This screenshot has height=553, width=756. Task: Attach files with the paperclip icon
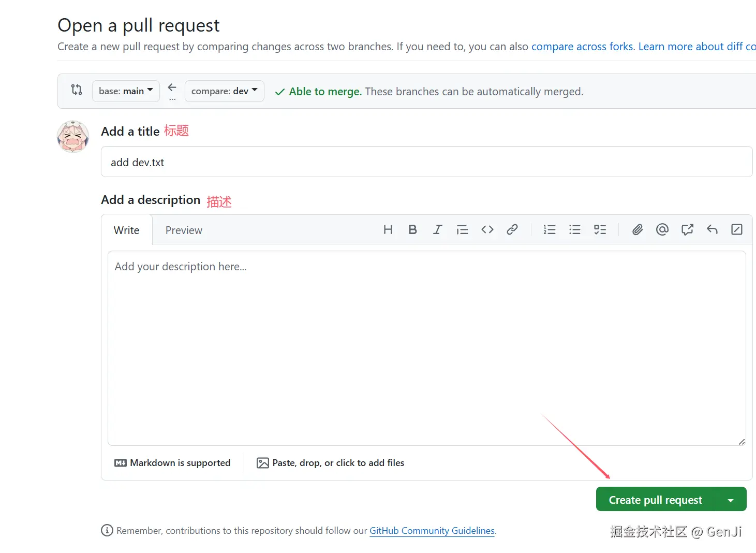click(x=638, y=230)
